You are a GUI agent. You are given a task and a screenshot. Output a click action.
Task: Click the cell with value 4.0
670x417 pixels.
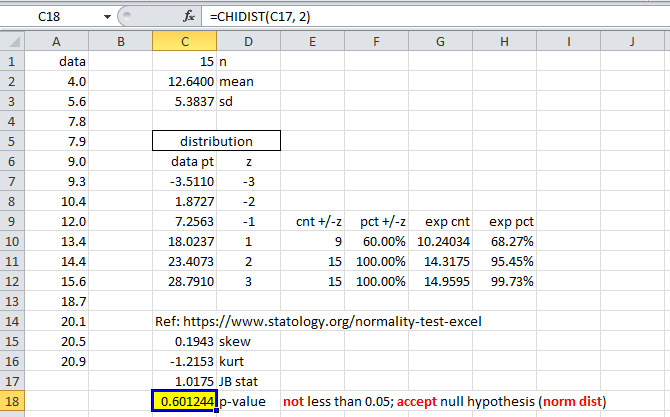pos(56,81)
